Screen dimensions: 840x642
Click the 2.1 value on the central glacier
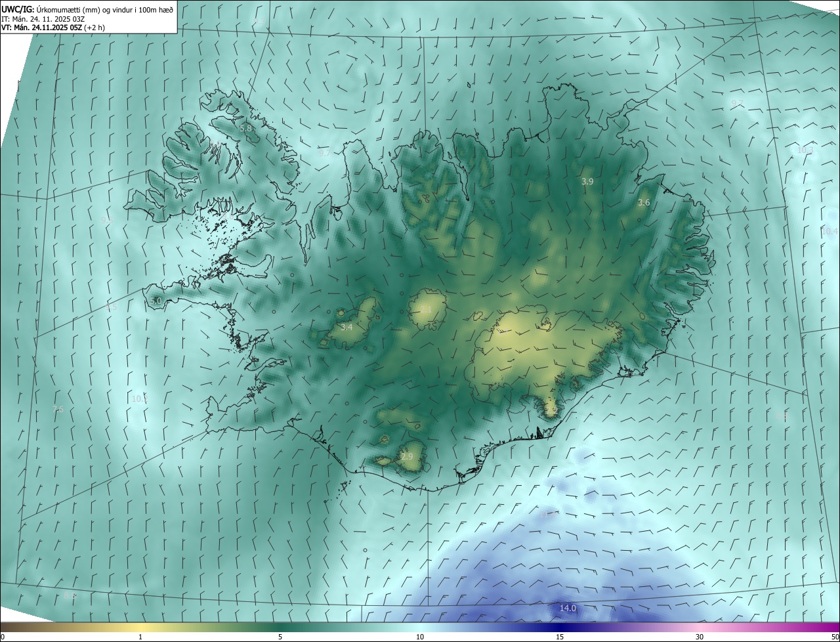coord(426,310)
